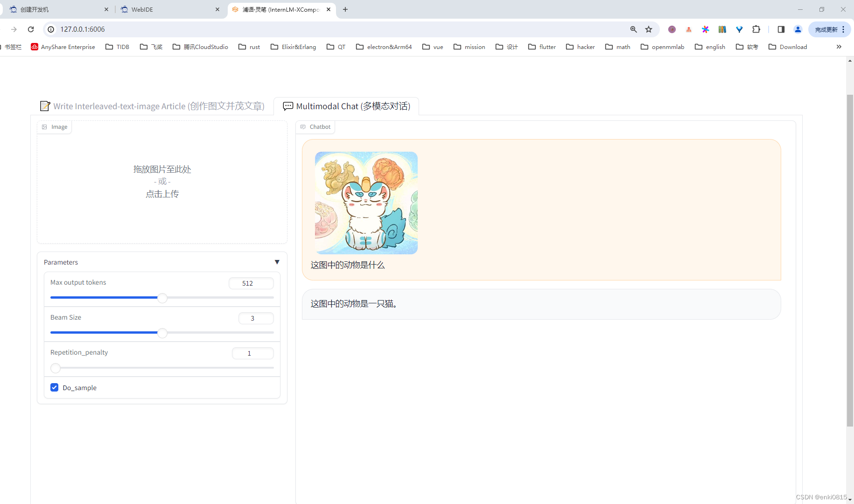Focus the browser address bar URL
Screen dimensions: 854x504
[x=83, y=29]
